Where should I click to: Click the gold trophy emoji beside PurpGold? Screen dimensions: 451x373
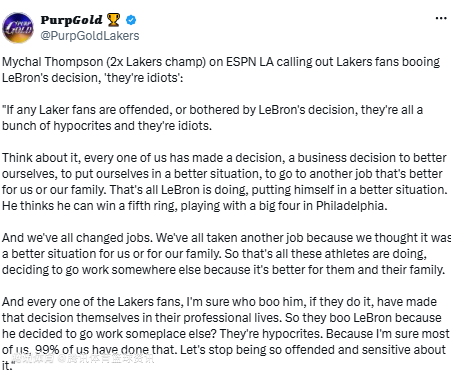(113, 20)
